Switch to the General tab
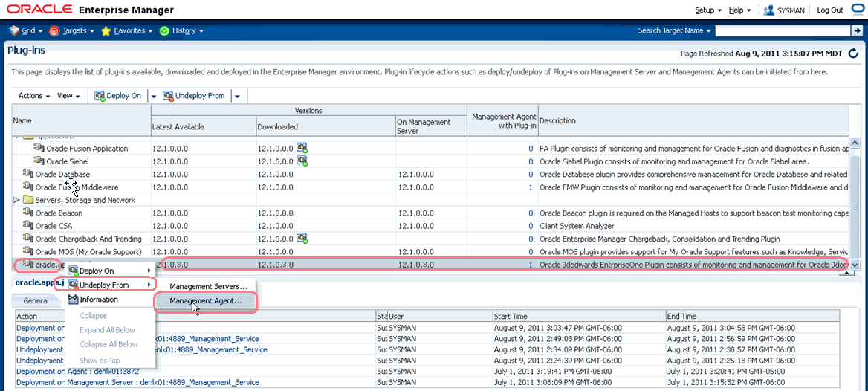This screenshot has width=868, height=391. point(36,301)
